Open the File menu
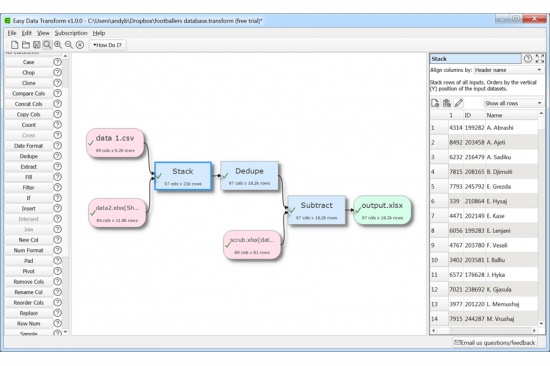This screenshot has width=550, height=366. pos(12,33)
